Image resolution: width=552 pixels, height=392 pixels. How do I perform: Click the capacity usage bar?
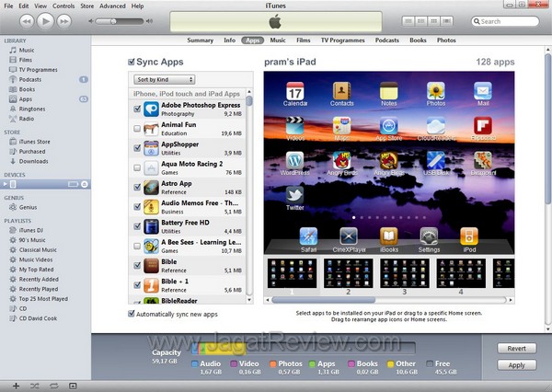[x=303, y=349]
